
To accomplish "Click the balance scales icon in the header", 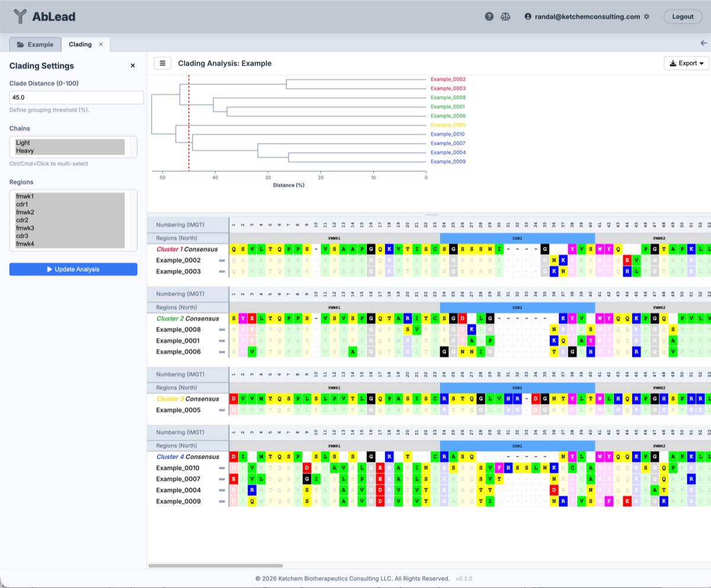I will pyautogui.click(x=505, y=16).
